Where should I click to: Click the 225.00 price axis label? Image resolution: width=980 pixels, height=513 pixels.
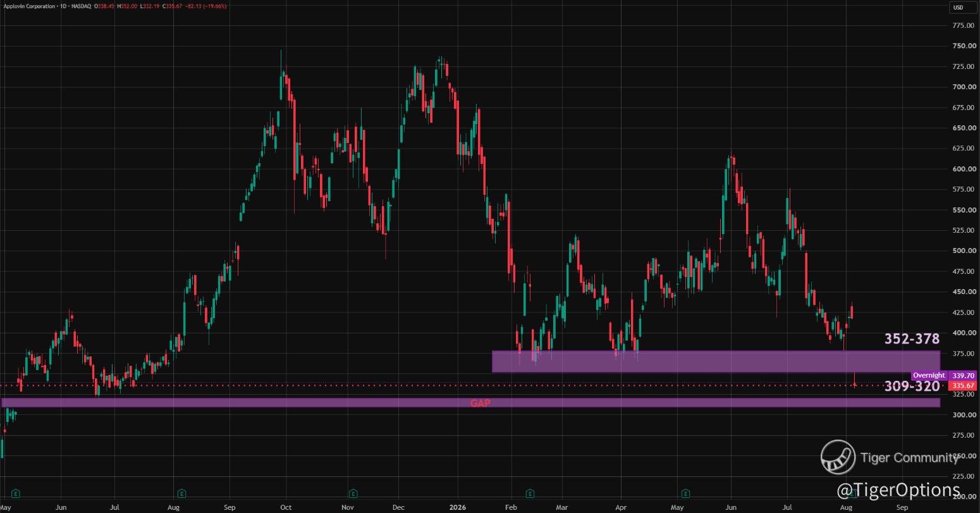[x=962, y=476]
